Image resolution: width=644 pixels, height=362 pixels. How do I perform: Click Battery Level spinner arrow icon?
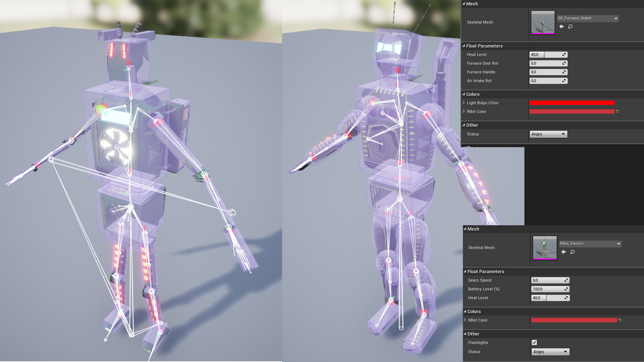tap(566, 289)
